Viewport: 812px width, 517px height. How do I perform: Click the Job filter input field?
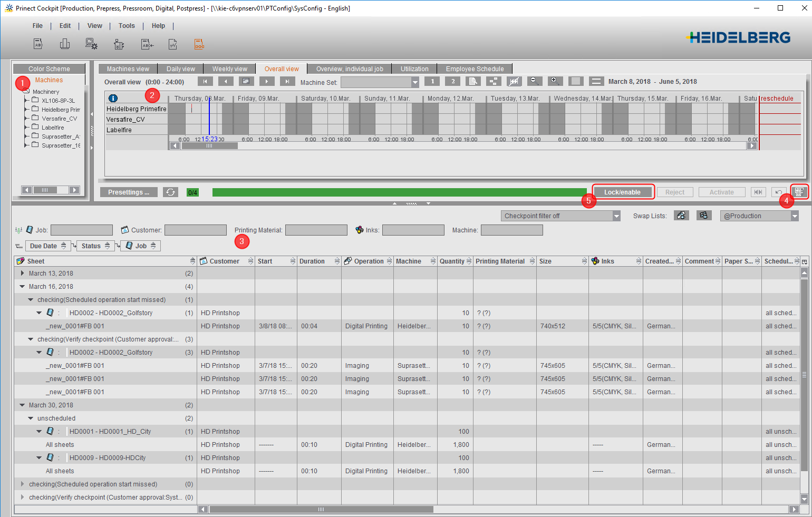pos(82,230)
